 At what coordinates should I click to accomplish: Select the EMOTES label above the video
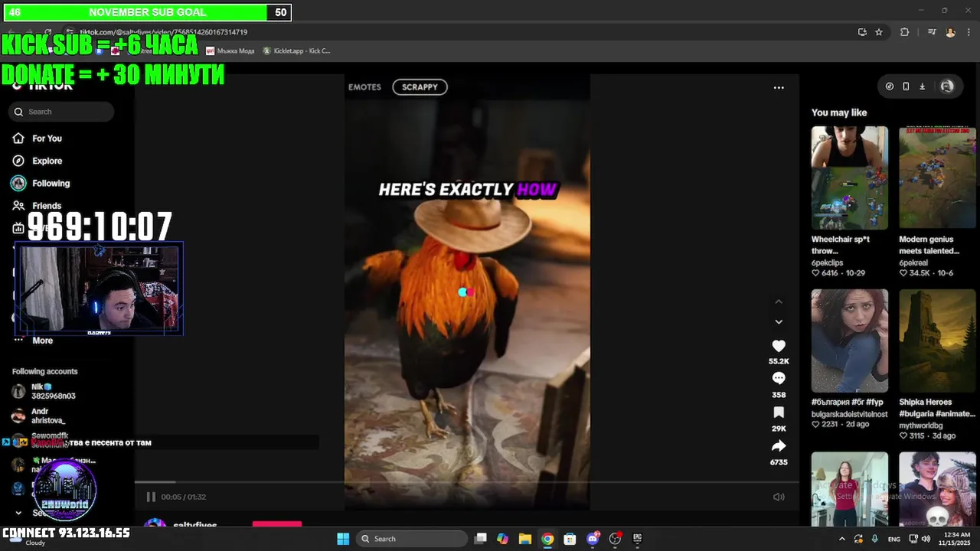(364, 87)
